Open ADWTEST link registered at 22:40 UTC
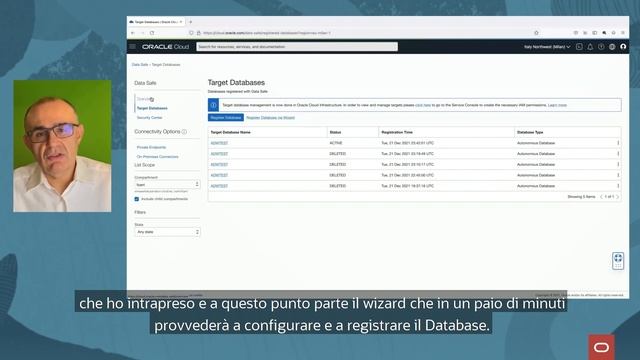Viewport: 640px width, 360px height. [x=219, y=175]
